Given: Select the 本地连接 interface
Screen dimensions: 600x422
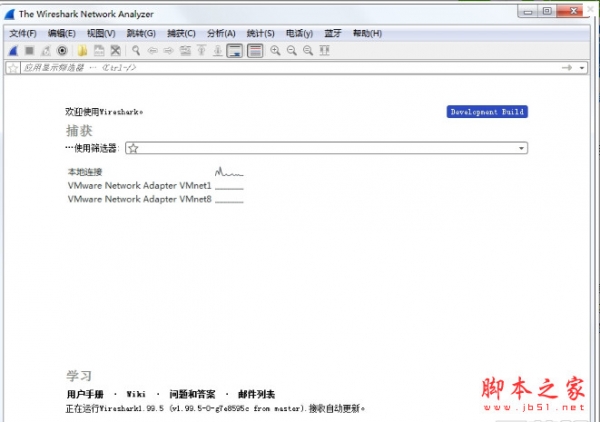Looking at the screenshot, I should 85,172.
